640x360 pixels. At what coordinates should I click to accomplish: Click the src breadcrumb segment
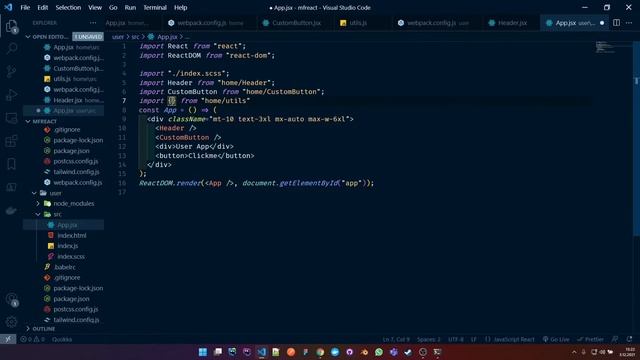(135, 37)
